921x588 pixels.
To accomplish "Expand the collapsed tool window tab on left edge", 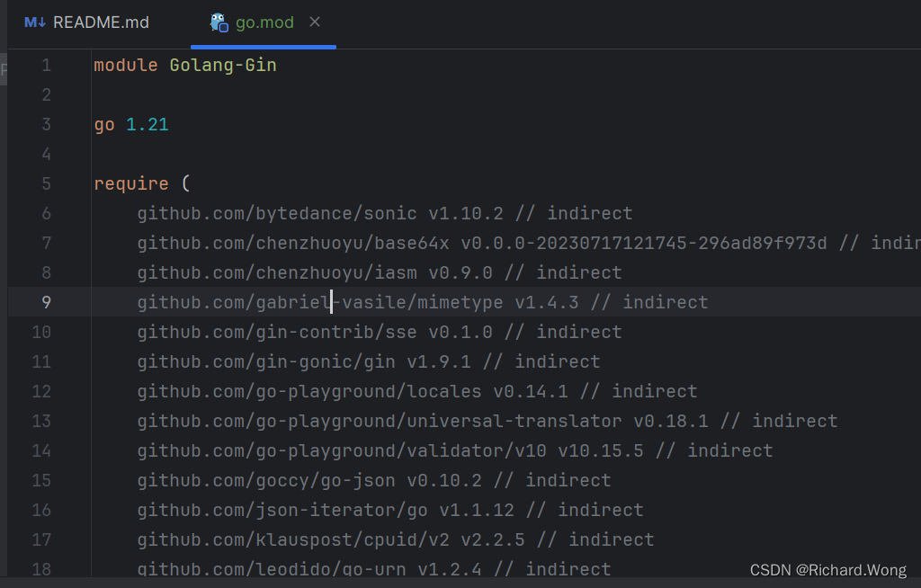I will [x=4, y=67].
